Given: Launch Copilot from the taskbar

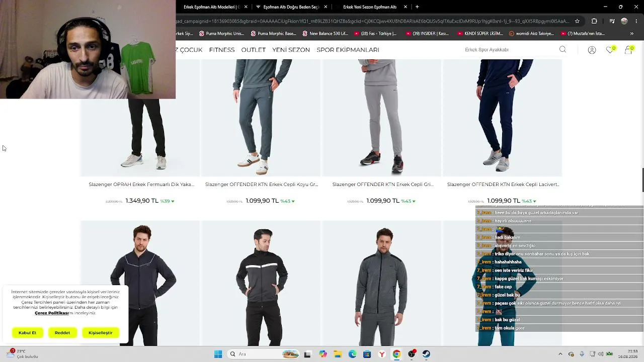Looking at the screenshot, I should pyautogui.click(x=323, y=354).
